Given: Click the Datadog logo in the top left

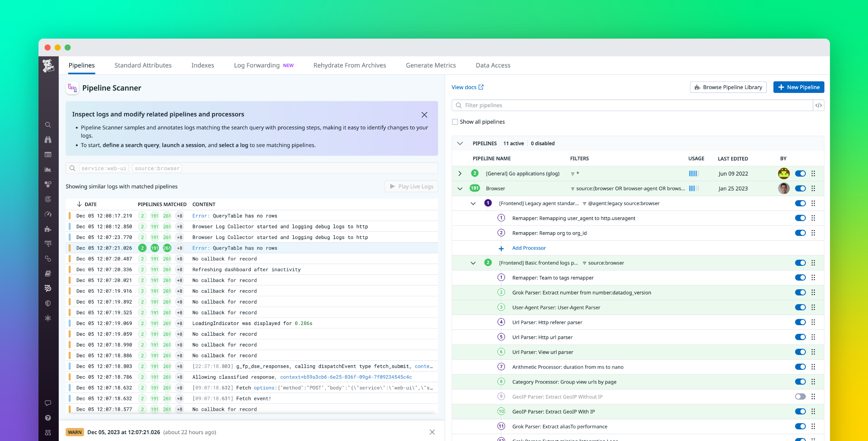Looking at the screenshot, I should point(48,66).
